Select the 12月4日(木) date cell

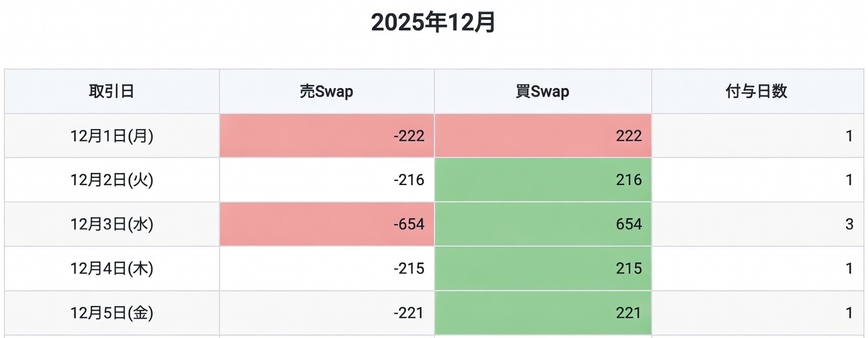[x=111, y=268]
